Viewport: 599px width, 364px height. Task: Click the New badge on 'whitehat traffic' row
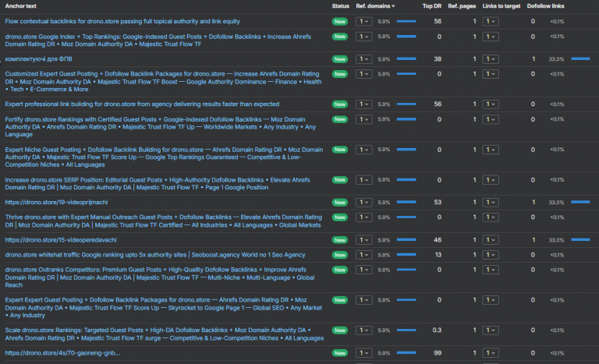tap(339, 255)
